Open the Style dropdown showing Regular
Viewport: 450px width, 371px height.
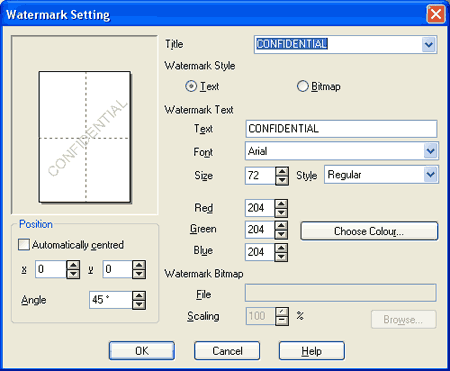[x=431, y=175]
